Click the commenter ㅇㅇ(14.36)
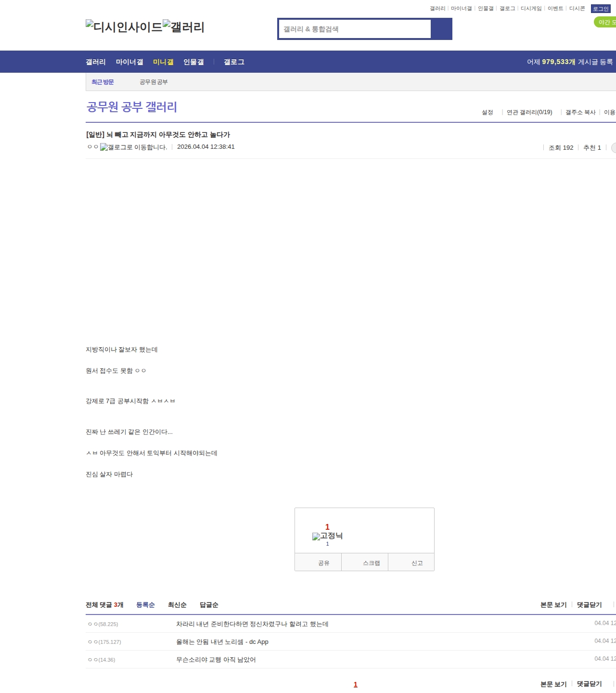 pos(102,660)
